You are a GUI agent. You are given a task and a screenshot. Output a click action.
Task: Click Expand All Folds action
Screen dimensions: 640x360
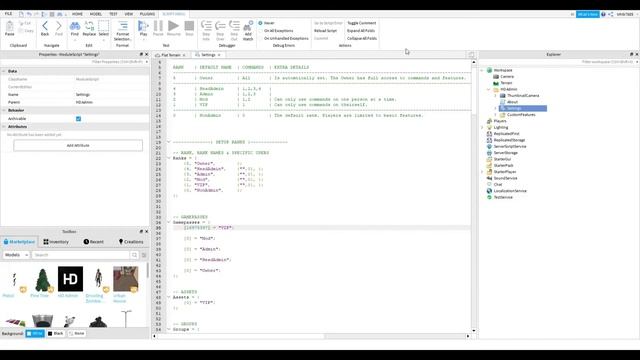(x=361, y=31)
